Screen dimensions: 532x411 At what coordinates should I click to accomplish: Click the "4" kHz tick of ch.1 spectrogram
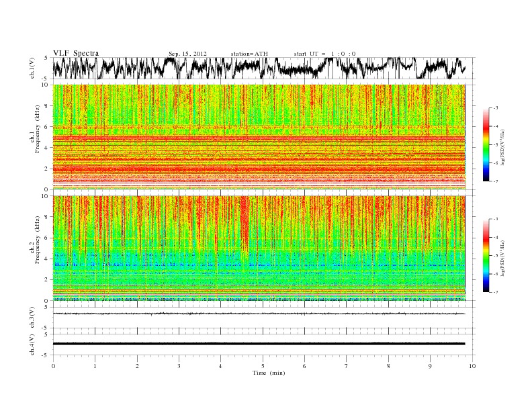(46, 148)
